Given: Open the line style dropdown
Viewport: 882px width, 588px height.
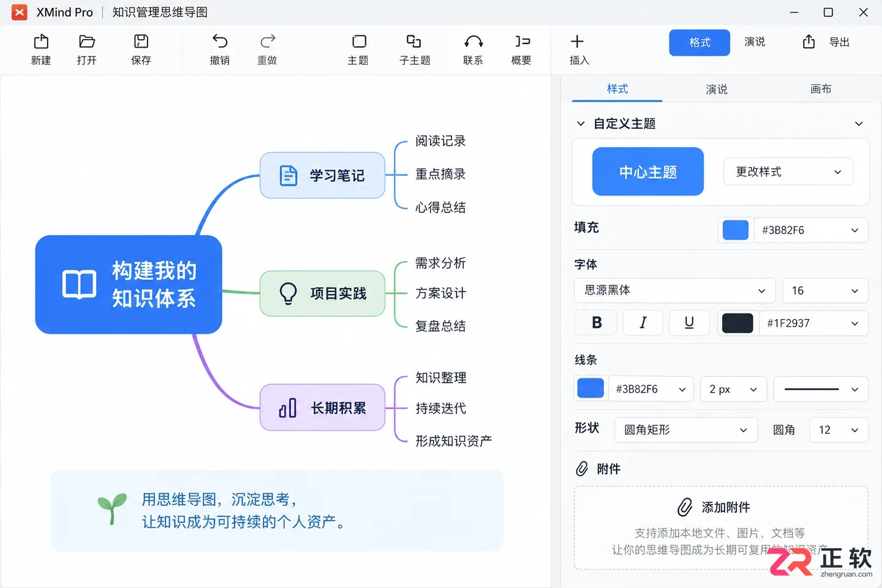Looking at the screenshot, I should click(x=821, y=389).
